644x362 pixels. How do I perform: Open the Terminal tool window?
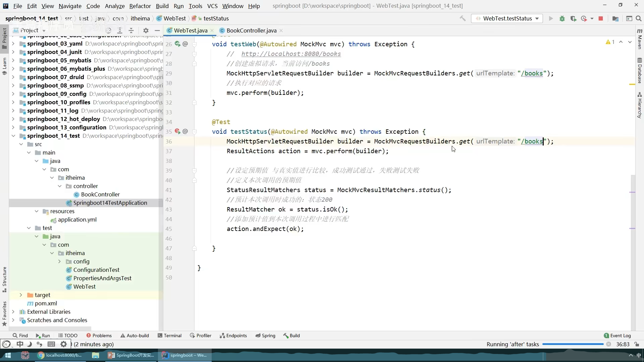(x=169, y=336)
